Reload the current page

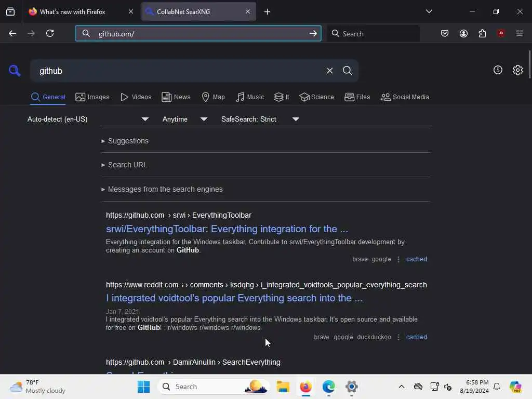click(50, 33)
